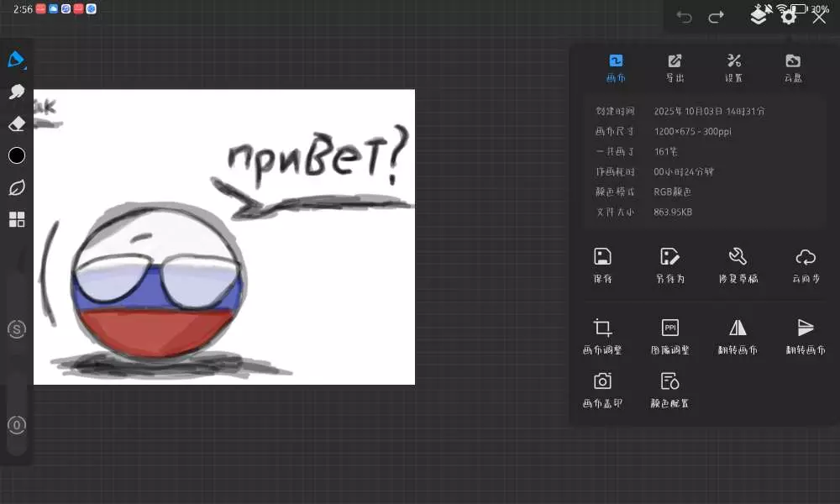Select the brush pen tool

tap(16, 60)
